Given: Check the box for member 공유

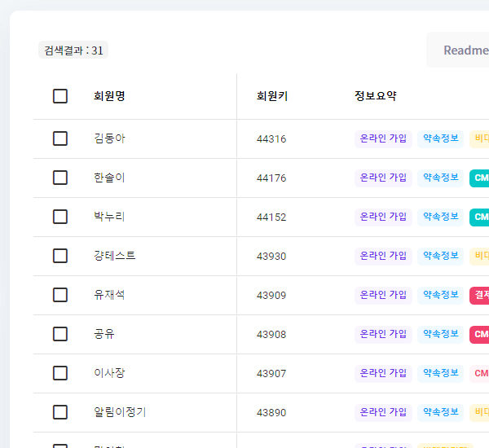Looking at the screenshot, I should 60,334.
